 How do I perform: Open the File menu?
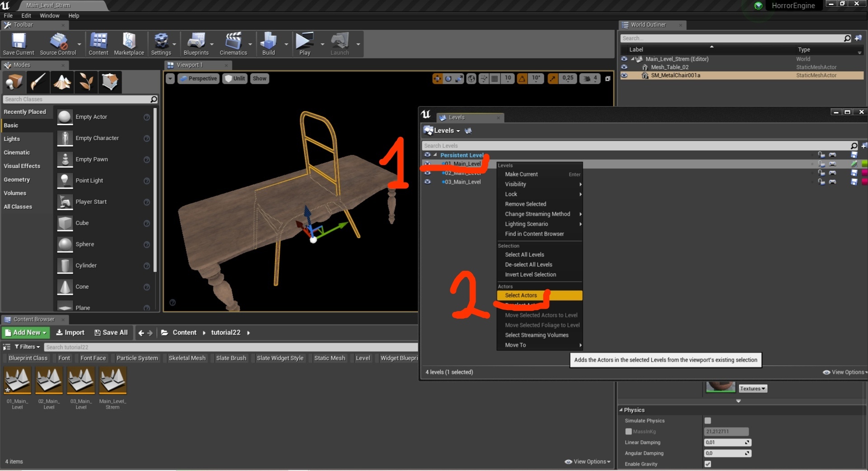tap(8, 15)
